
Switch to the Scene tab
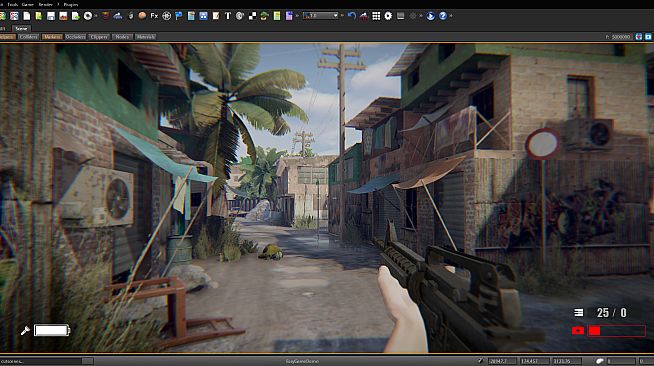(21, 28)
